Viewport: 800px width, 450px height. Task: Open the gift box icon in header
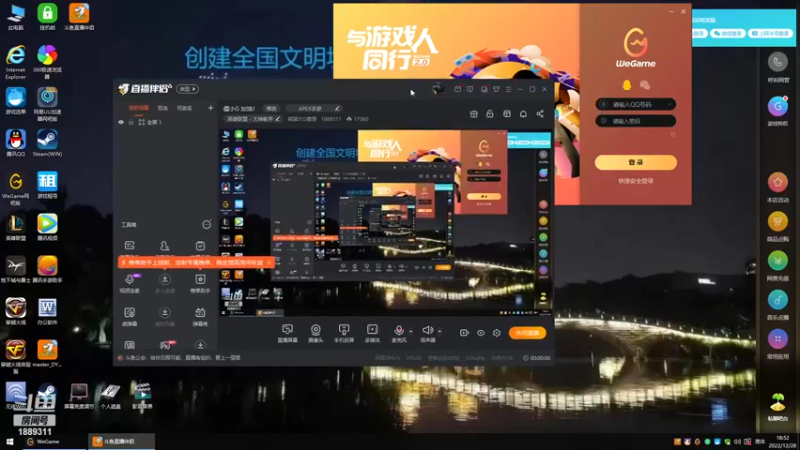pyautogui.click(x=473, y=114)
